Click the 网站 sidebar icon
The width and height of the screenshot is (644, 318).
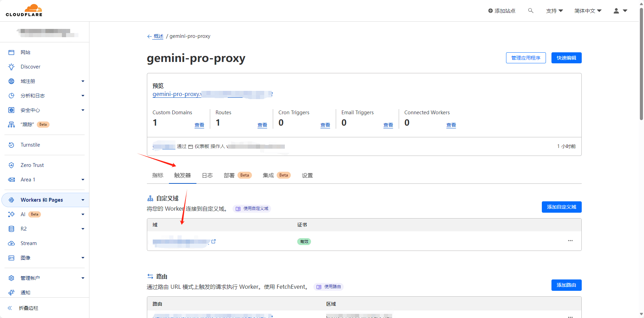pyautogui.click(x=11, y=52)
